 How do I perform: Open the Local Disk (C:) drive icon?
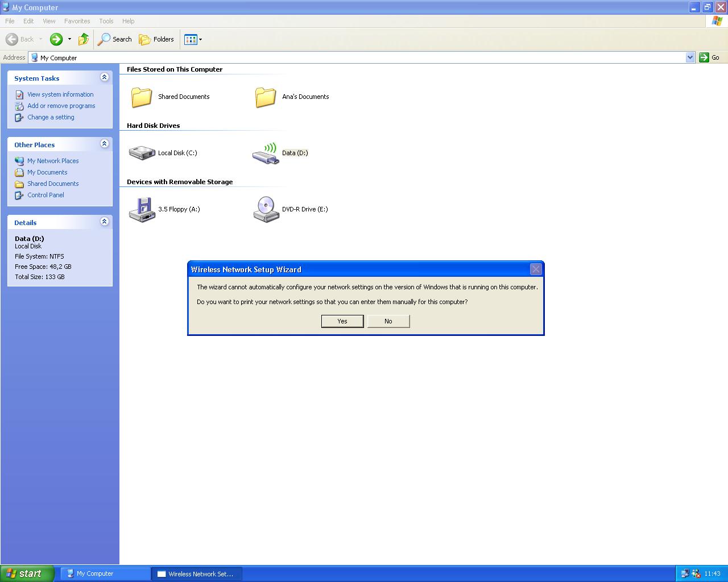click(142, 153)
